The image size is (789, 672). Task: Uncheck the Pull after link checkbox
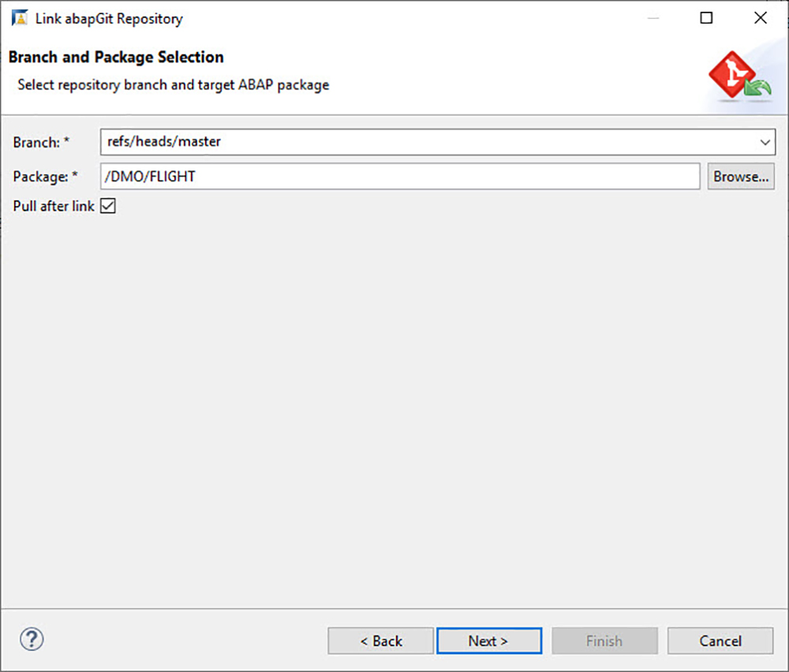(x=107, y=205)
